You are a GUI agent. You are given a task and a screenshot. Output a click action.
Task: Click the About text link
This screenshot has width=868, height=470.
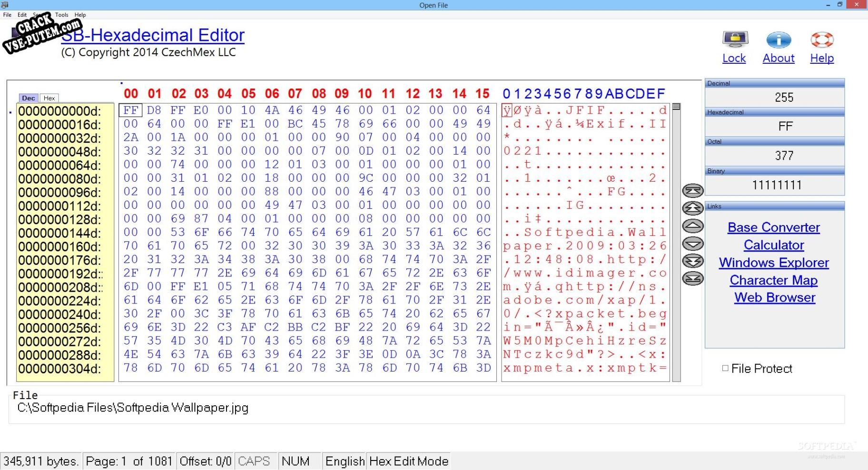click(x=779, y=58)
